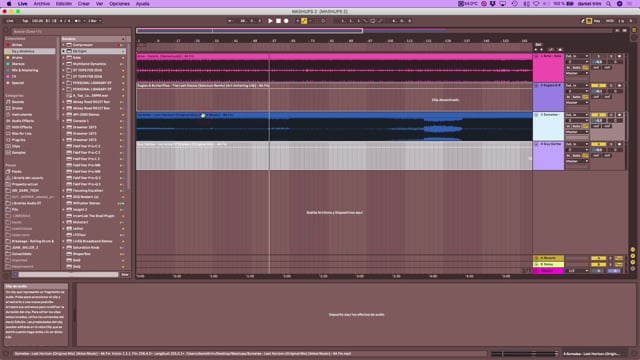This screenshot has width=640, height=360.
Task: Click the Auto monitor button on second track
Action: [576, 97]
